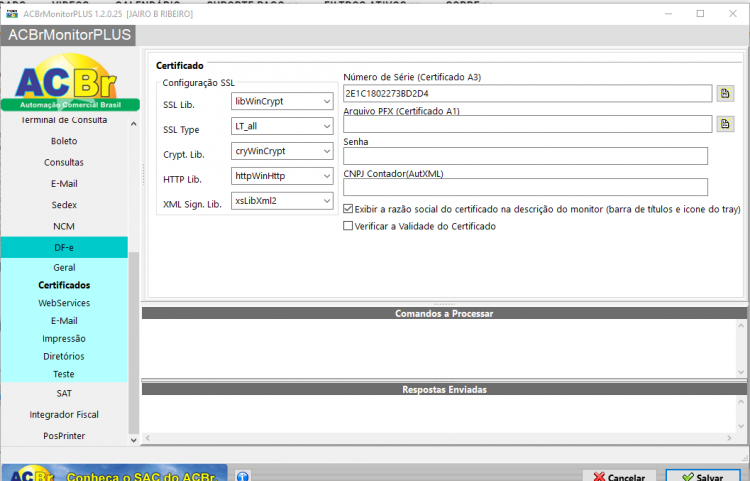Open the Teste sub-item under DF-e
This screenshot has width=750, height=481.
(x=64, y=374)
